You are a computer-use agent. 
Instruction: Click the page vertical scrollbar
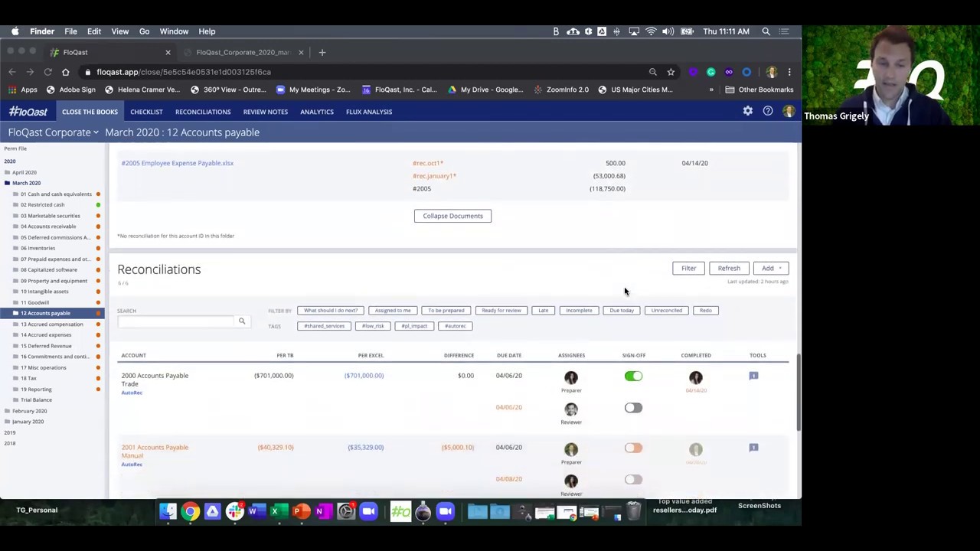(798, 392)
